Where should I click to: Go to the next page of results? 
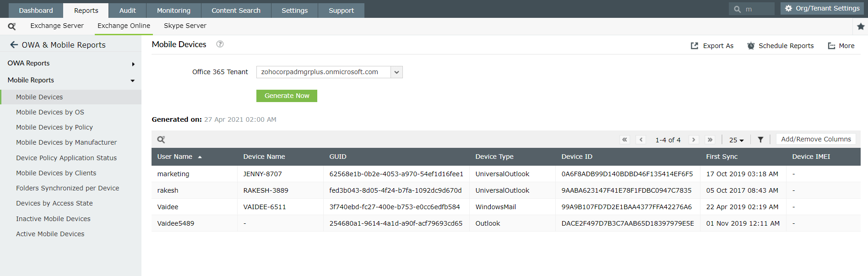694,140
